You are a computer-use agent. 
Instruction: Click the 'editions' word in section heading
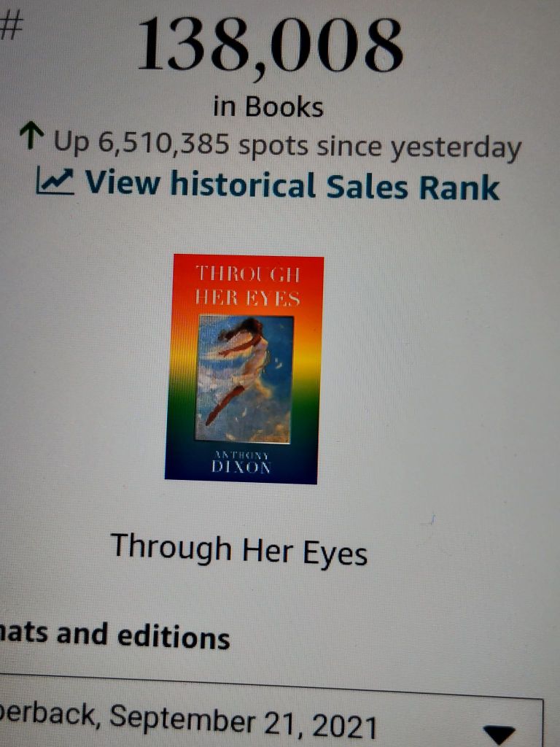tap(174, 638)
